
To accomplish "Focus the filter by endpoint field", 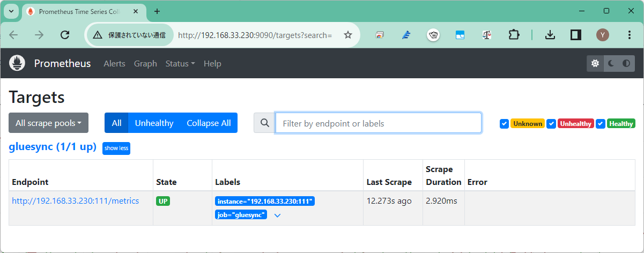I will click(379, 123).
